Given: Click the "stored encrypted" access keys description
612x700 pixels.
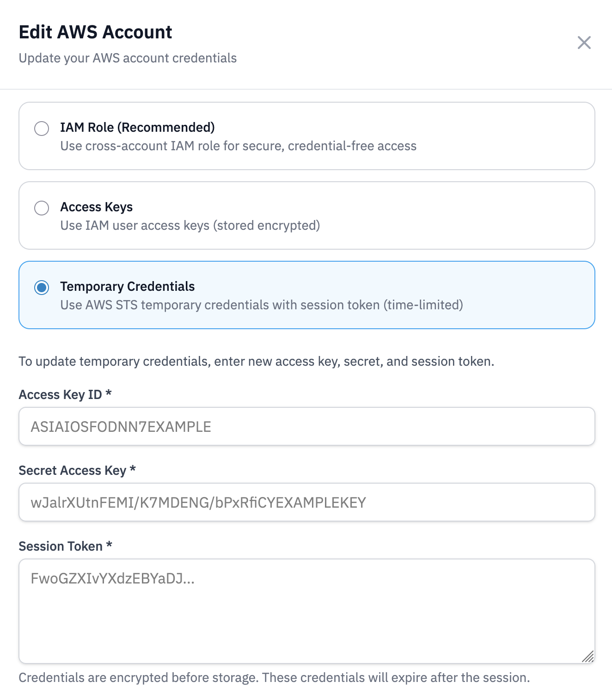Looking at the screenshot, I should pos(190,226).
